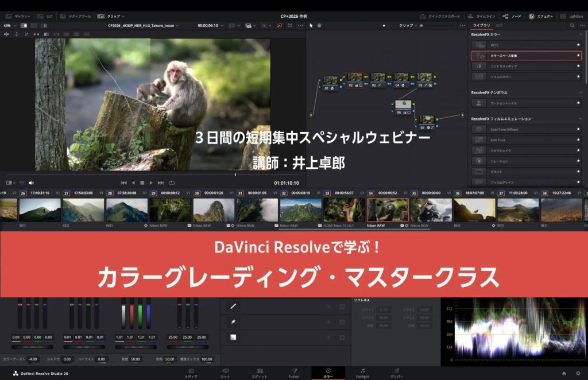Favorite the カラースペース変換 effect star
This screenshot has height=380, width=588.
coord(578,56)
